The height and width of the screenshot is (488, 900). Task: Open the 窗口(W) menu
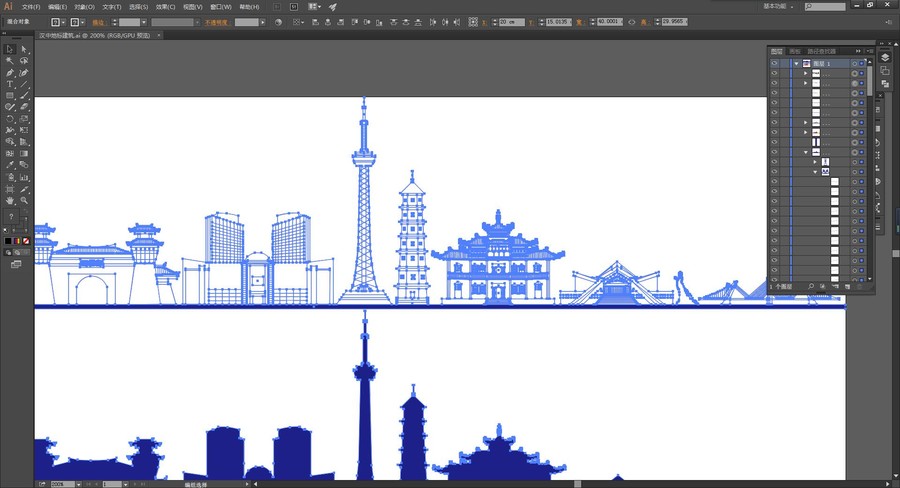[x=220, y=7]
